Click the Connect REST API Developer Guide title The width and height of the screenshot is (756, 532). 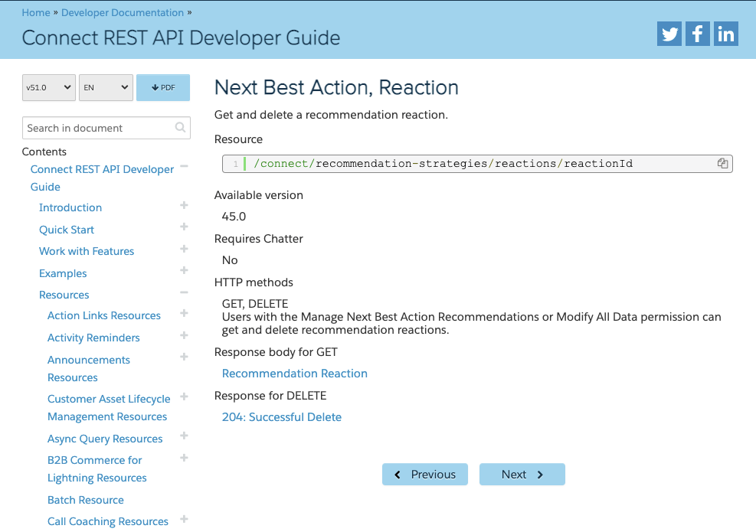181,38
